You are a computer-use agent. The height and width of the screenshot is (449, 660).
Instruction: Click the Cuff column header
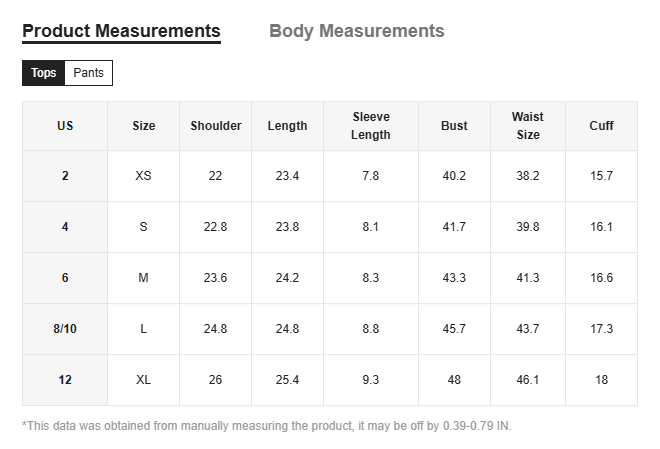(601, 126)
